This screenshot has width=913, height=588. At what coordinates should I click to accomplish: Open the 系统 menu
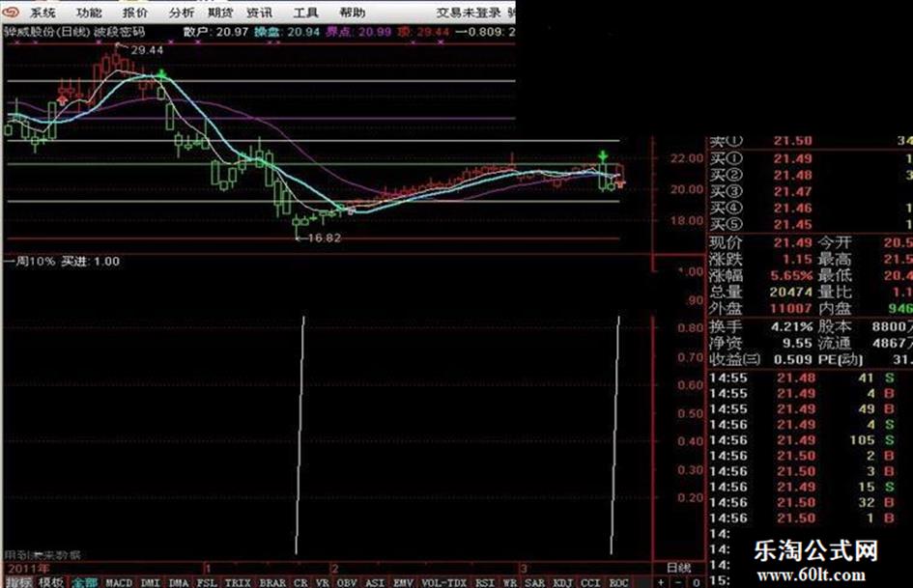(x=43, y=13)
